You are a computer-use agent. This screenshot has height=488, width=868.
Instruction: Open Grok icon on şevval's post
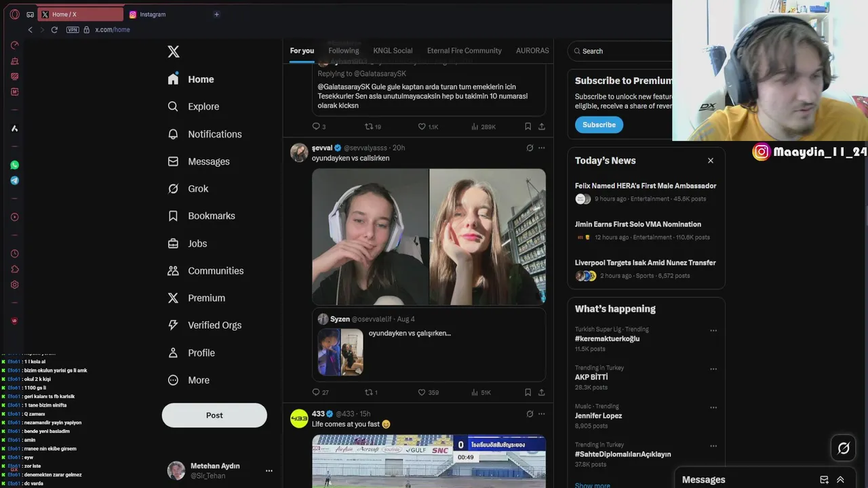point(530,148)
